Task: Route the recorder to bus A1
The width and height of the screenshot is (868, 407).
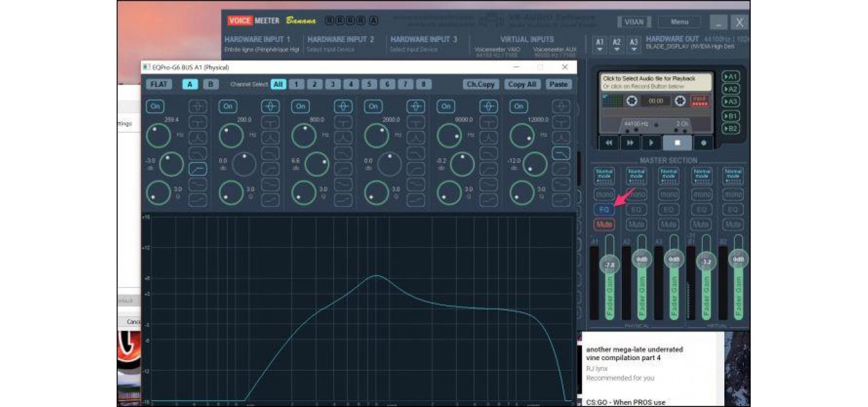Action: 730,77
